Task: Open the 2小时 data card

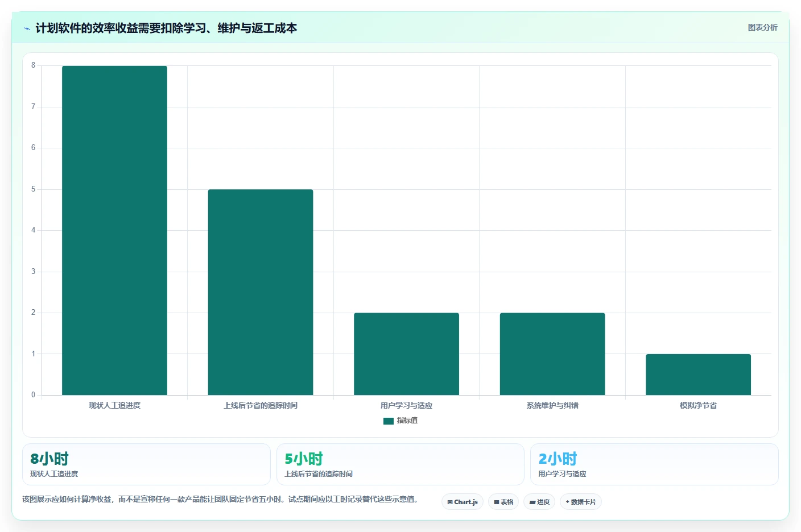Action: pyautogui.click(x=654, y=464)
